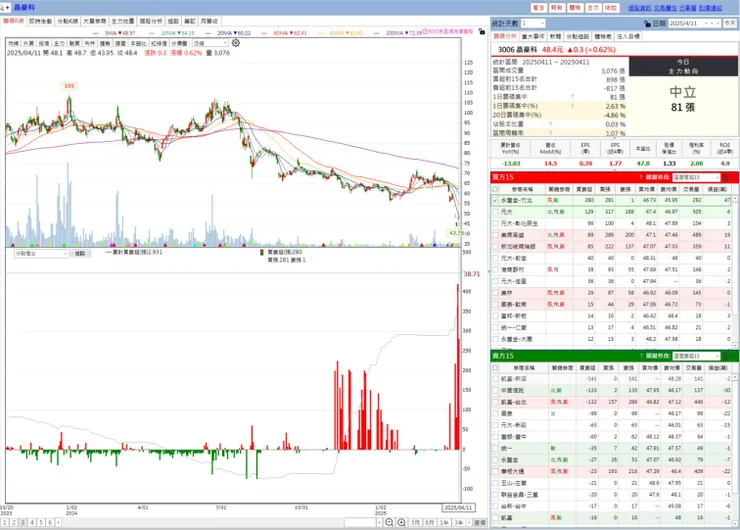Select page button 3 at bottom left
This screenshot has height=530, width=740.
[23, 522]
